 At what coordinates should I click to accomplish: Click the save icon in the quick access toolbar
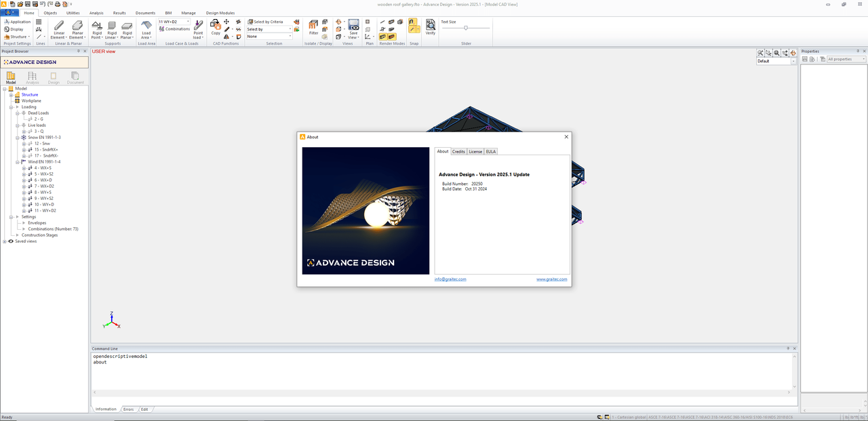point(28,4)
